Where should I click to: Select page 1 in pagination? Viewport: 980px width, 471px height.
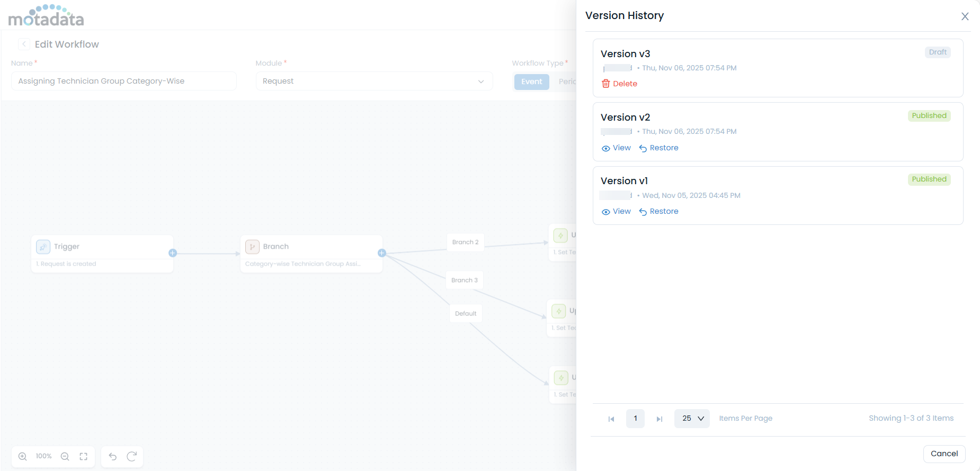(x=635, y=419)
